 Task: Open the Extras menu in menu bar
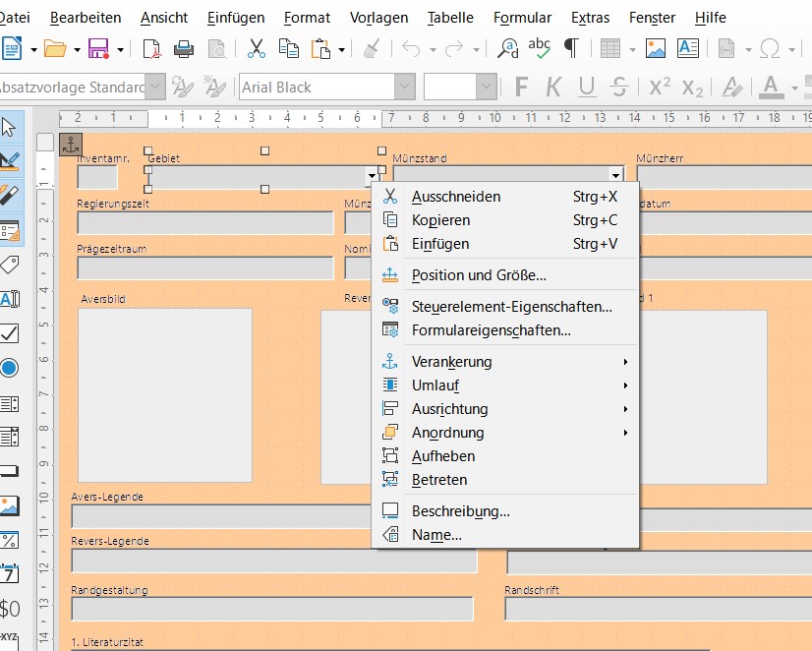[x=590, y=18]
